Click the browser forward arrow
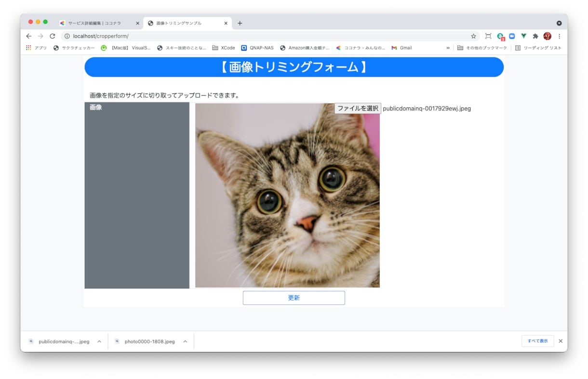The height and width of the screenshot is (379, 588). point(40,36)
